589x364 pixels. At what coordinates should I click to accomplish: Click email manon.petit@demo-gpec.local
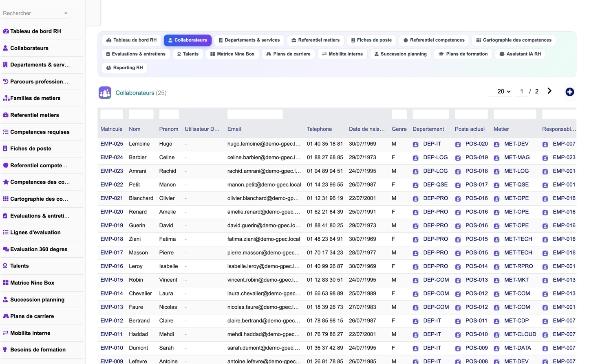(264, 185)
